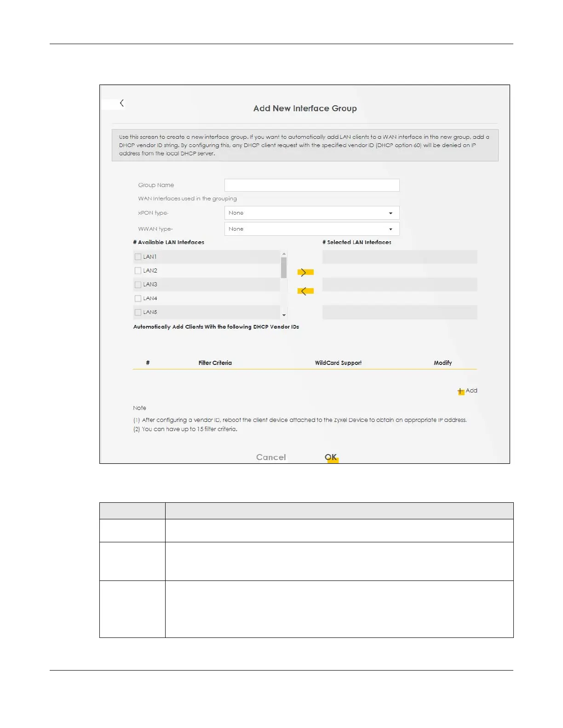This screenshot has width=563, height=728.
Task: Check the LAN2 checkbox
Action: coord(138,271)
